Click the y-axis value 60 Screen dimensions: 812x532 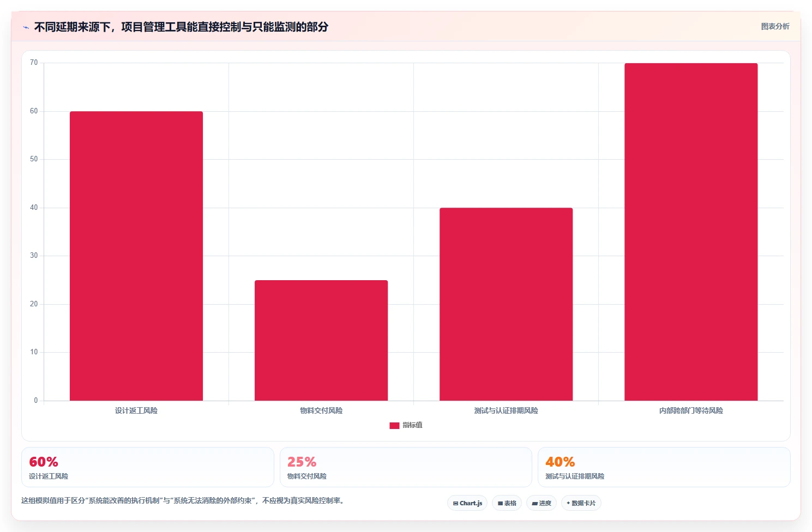(x=34, y=111)
